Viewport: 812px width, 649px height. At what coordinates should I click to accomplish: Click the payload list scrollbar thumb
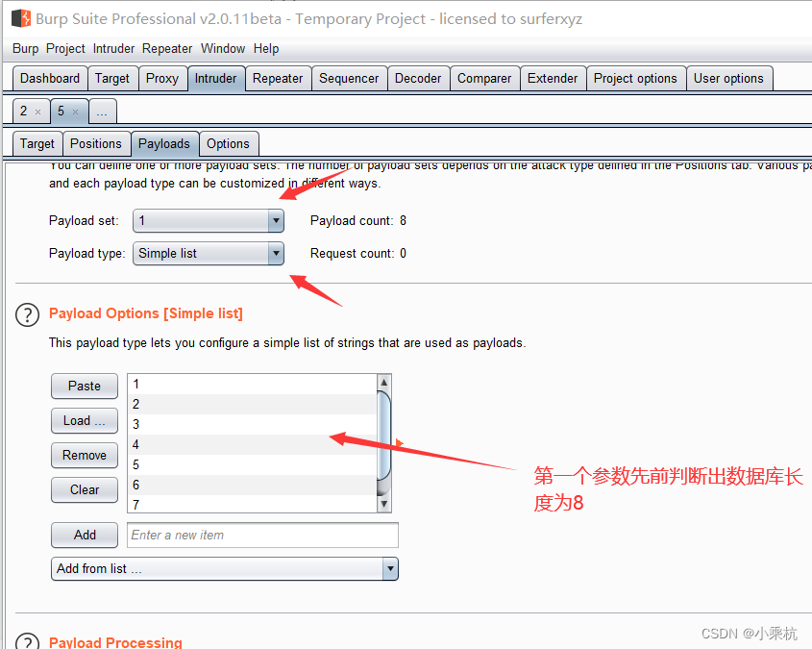click(383, 436)
